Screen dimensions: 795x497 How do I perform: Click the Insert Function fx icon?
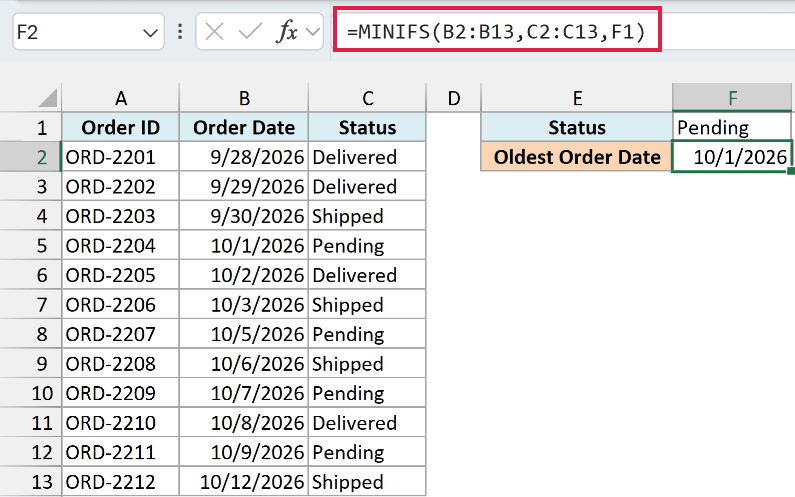pyautogui.click(x=287, y=32)
